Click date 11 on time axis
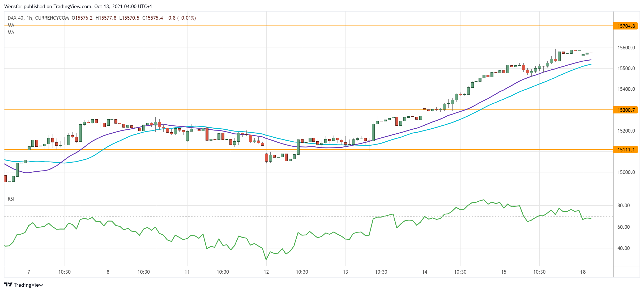 point(187,272)
